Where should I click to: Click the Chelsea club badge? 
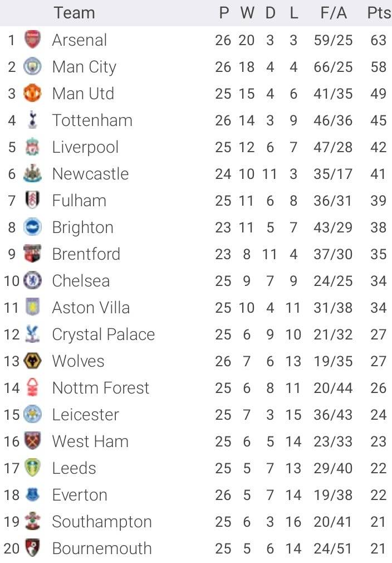[32, 281]
